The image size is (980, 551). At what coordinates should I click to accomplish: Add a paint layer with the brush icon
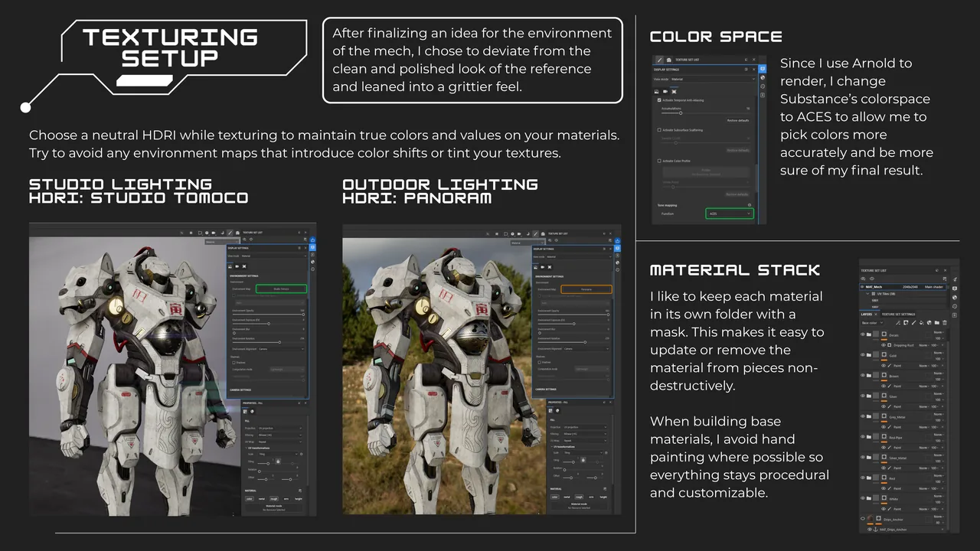[913, 323]
